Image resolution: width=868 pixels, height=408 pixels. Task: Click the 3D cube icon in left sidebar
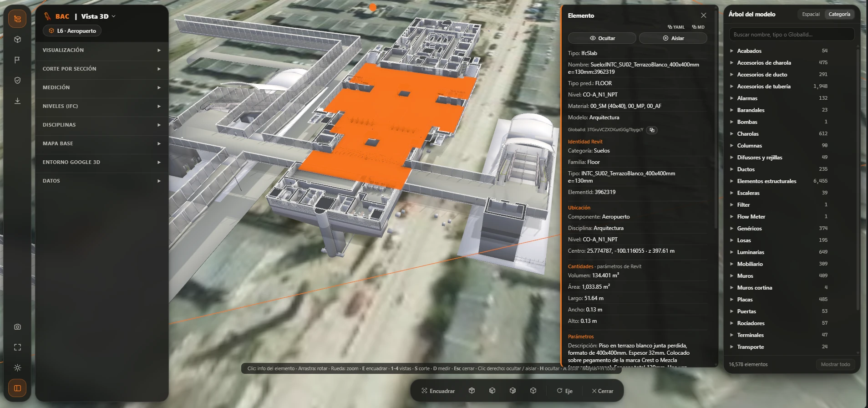tap(17, 40)
